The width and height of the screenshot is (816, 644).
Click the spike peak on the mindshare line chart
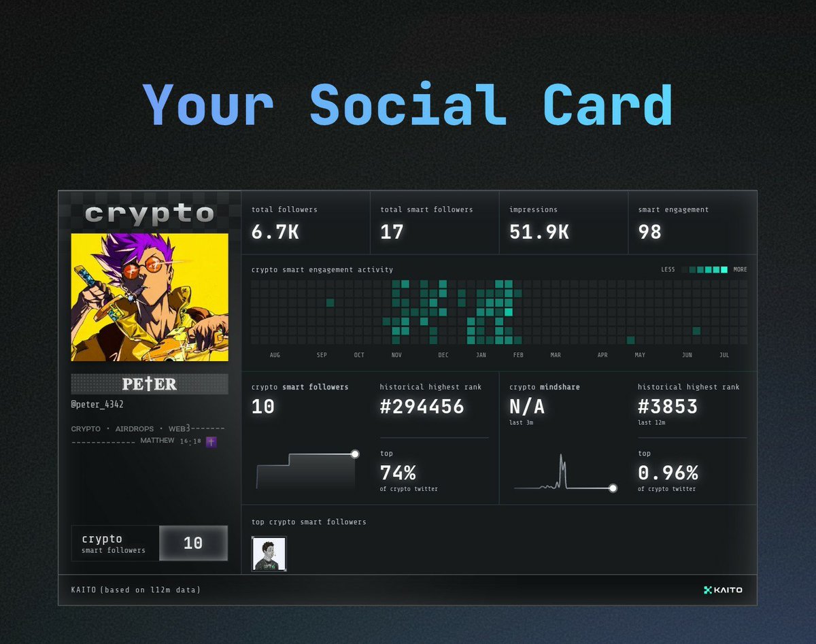561,456
